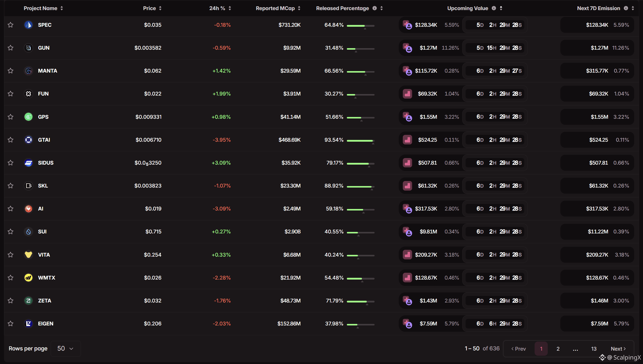Star SPEC as a favorite

click(x=10, y=25)
